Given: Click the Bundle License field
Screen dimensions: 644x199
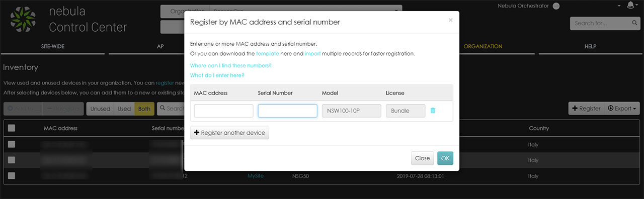Looking at the screenshot, I should coord(406,111).
